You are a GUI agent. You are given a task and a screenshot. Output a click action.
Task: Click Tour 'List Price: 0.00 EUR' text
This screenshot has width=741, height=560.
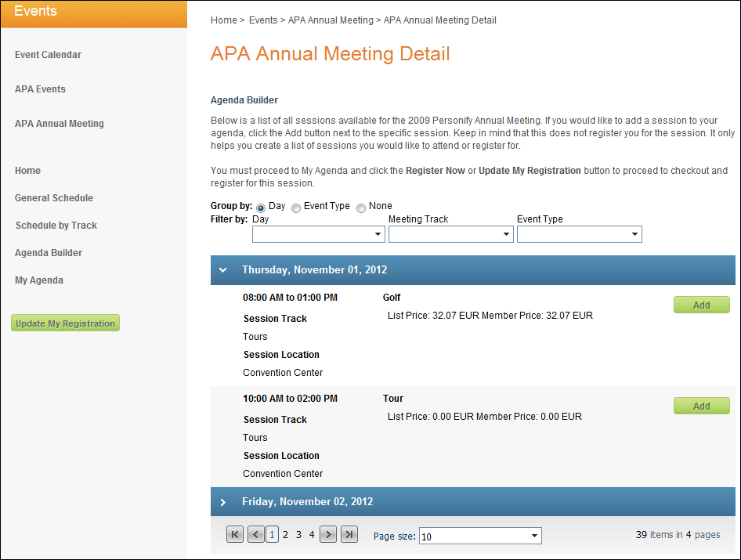431,417
